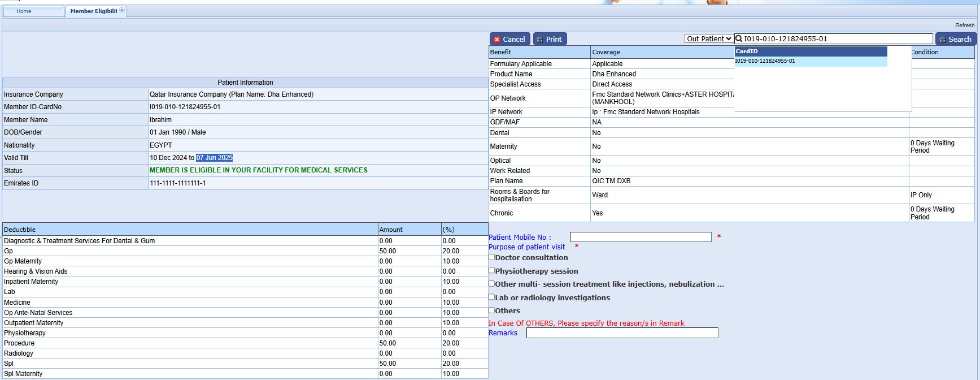Close the Member Eligibility tab

(x=122, y=10)
